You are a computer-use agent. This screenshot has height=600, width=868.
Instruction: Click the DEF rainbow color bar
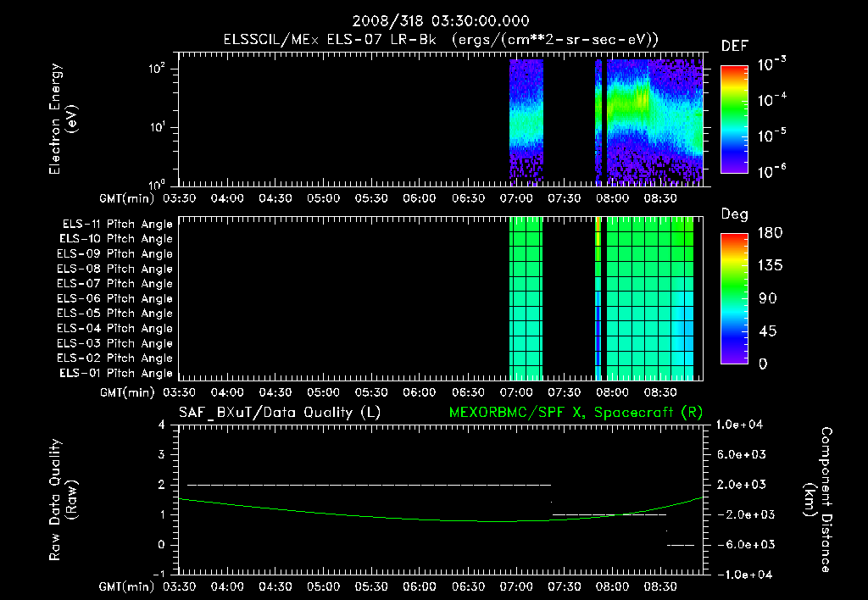coord(734,119)
